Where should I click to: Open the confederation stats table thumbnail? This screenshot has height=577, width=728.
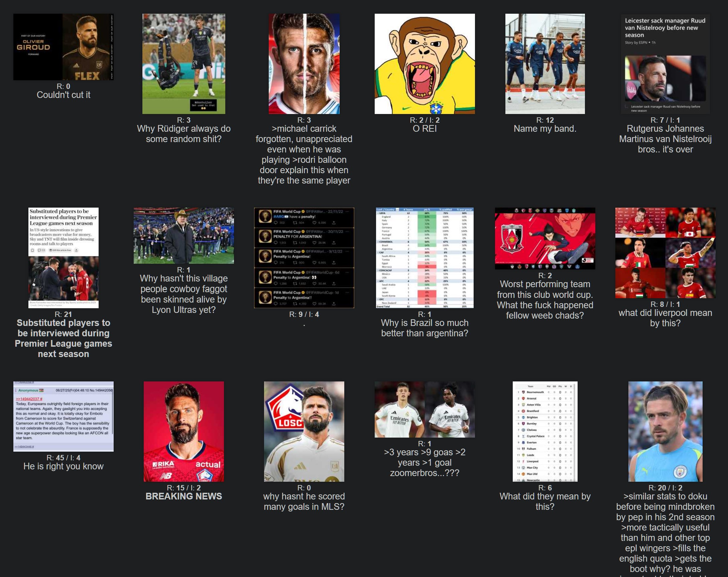tap(424, 258)
